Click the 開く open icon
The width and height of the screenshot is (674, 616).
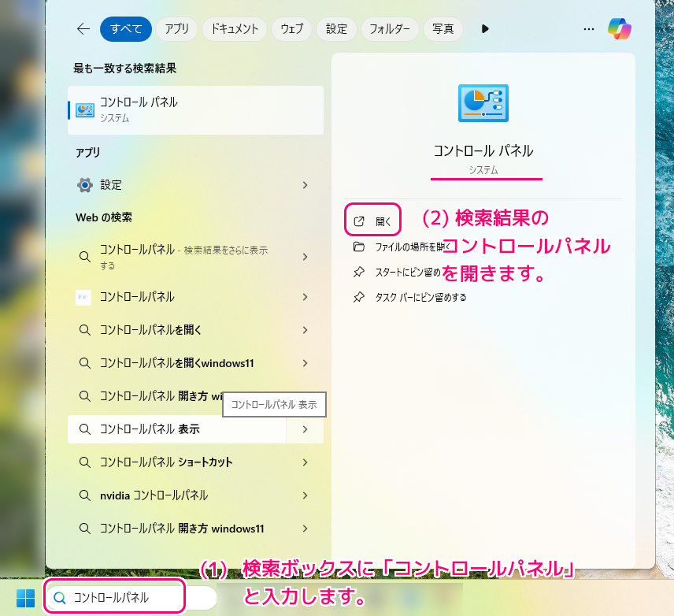359,221
